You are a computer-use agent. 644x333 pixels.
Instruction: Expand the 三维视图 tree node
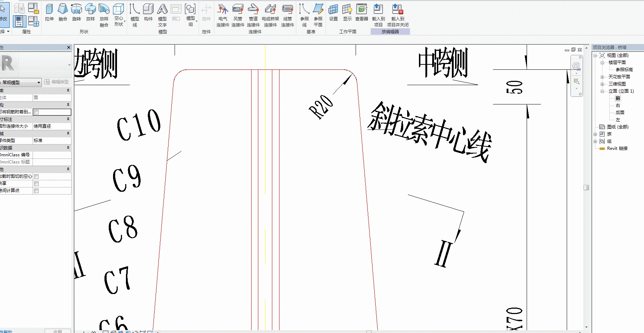coord(602,84)
